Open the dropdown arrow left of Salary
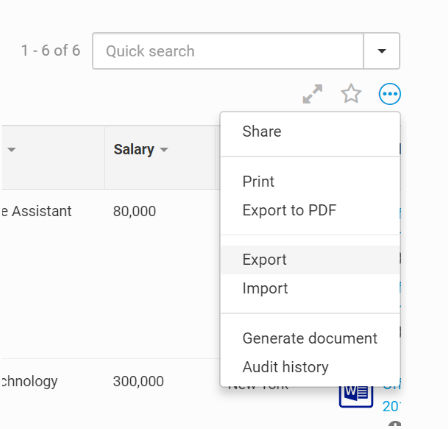Image resolution: width=448 pixels, height=429 pixels. click(12, 149)
